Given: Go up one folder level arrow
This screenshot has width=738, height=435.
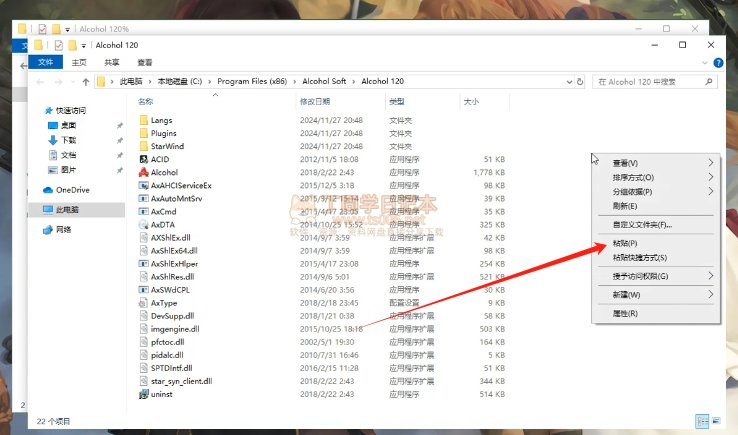Looking at the screenshot, I should click(86, 81).
